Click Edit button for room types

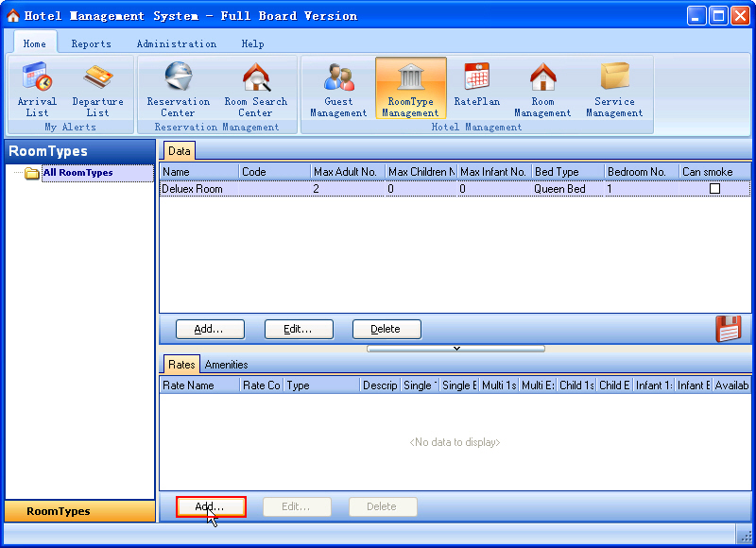click(300, 329)
